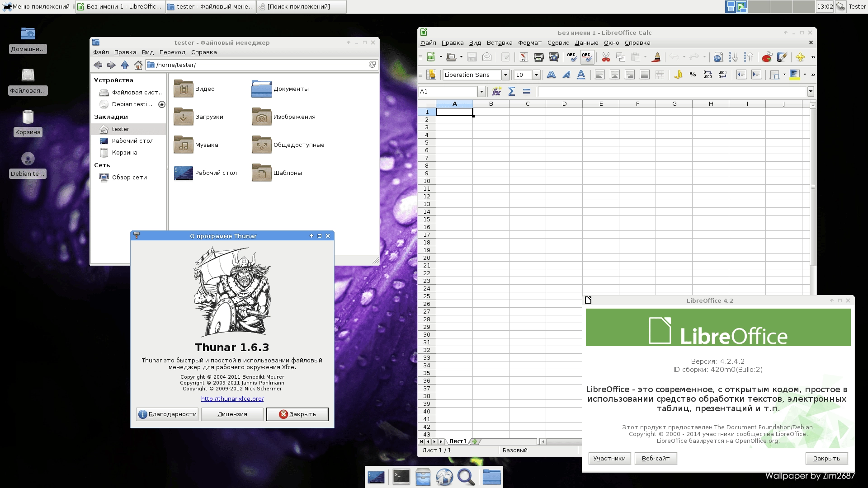
Task: Open the New document dropdown arrow
Action: [441, 57]
